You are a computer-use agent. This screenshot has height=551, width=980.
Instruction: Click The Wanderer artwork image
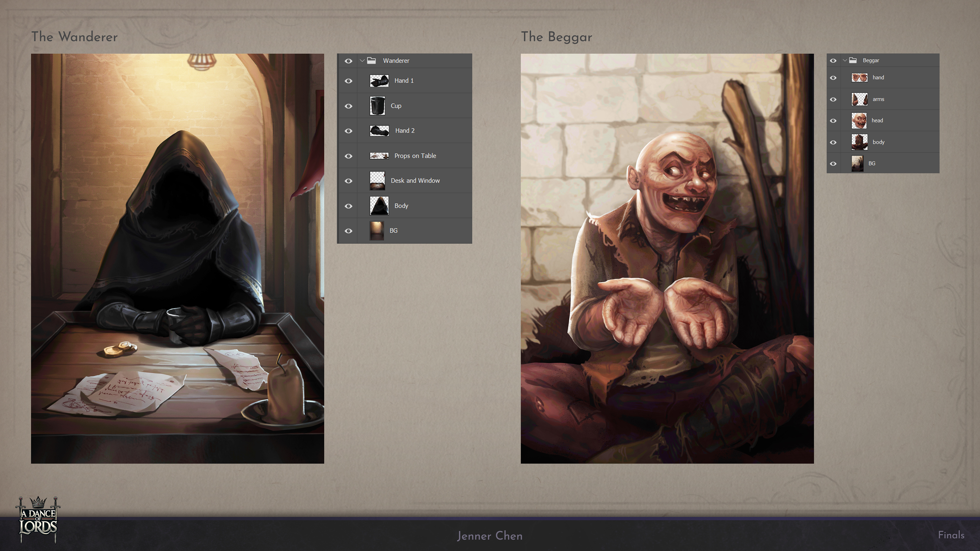[177, 258]
